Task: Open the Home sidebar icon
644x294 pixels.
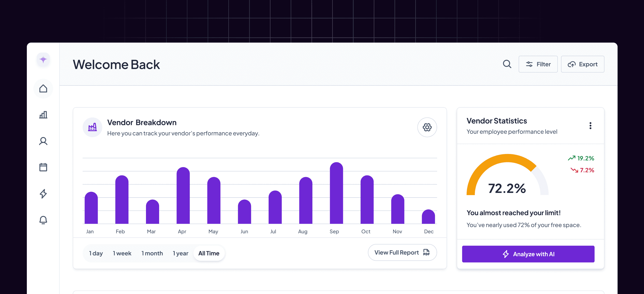Action: pyautogui.click(x=43, y=89)
